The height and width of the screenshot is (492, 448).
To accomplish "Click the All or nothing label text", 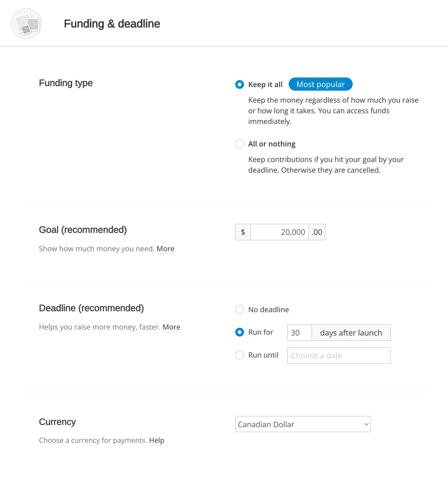I will click(x=272, y=144).
